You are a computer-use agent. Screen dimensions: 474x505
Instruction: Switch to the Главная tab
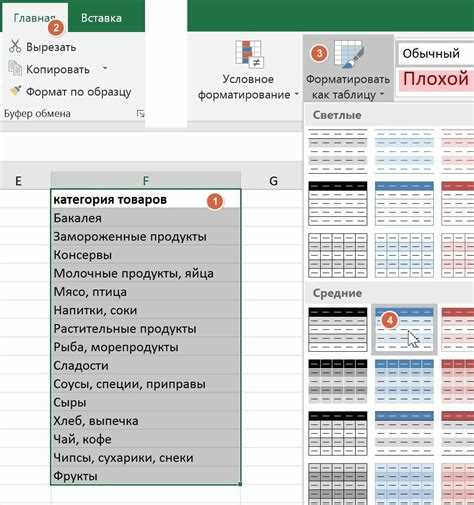(x=34, y=18)
